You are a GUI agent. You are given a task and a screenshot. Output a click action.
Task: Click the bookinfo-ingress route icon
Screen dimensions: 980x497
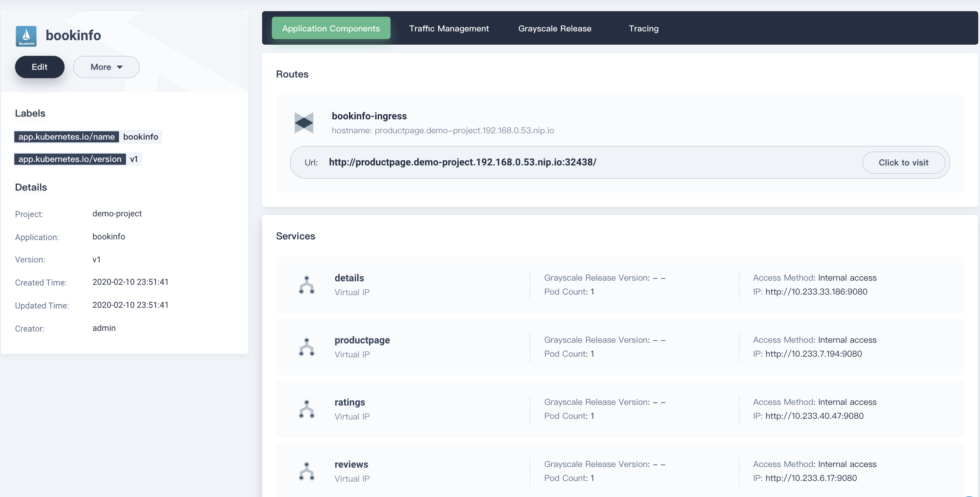click(304, 123)
